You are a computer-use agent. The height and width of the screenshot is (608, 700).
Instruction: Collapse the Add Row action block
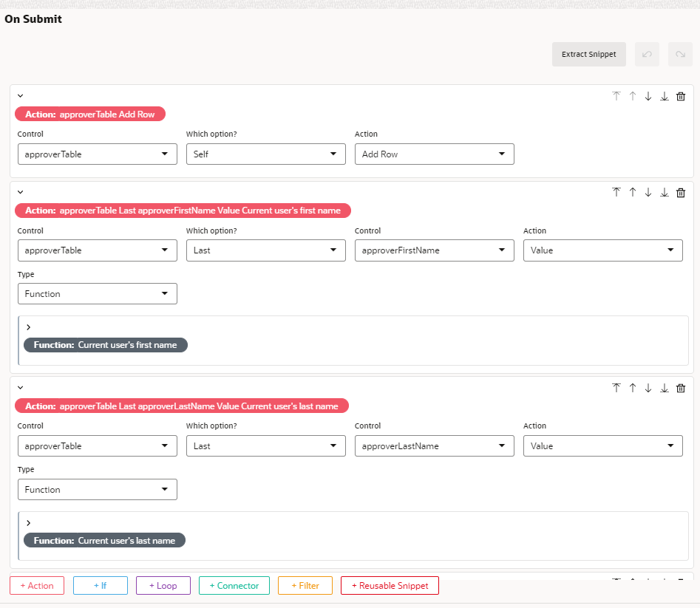pyautogui.click(x=20, y=95)
